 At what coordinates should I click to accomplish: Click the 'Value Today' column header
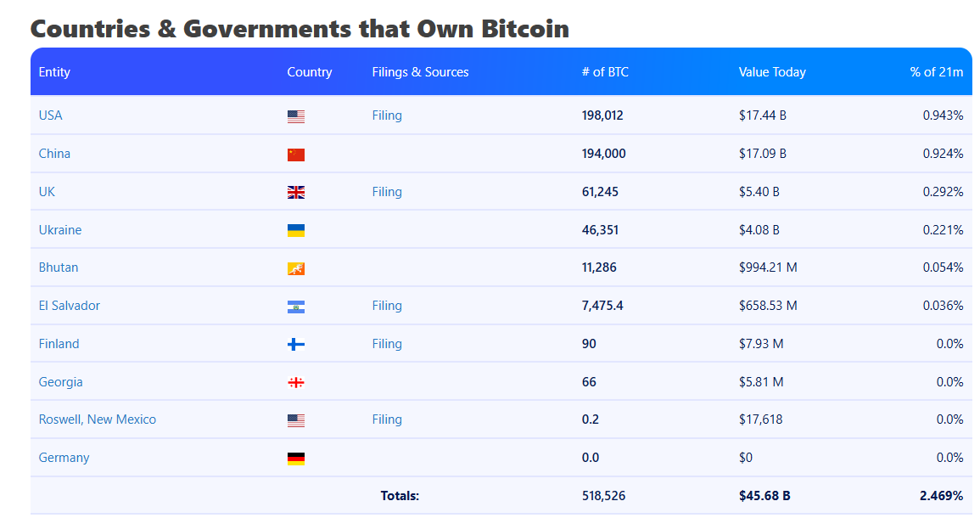772,72
